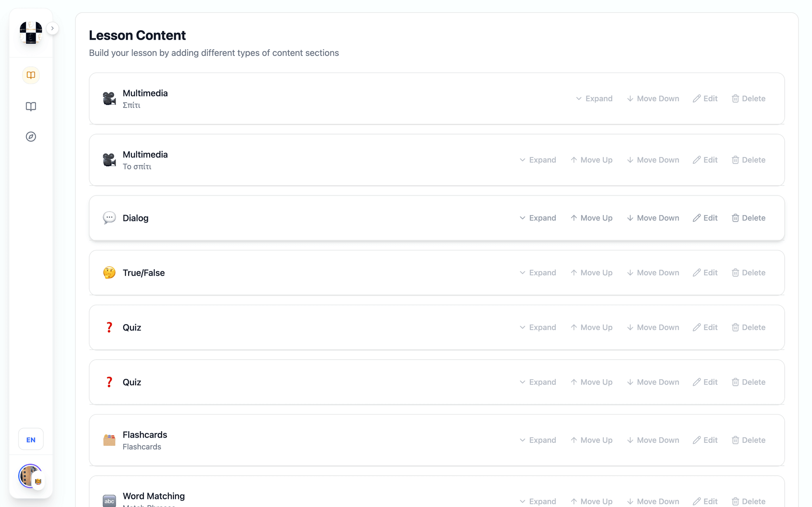Click the Lesson Content heading
Viewport: 812px width, 507px height.
137,35
